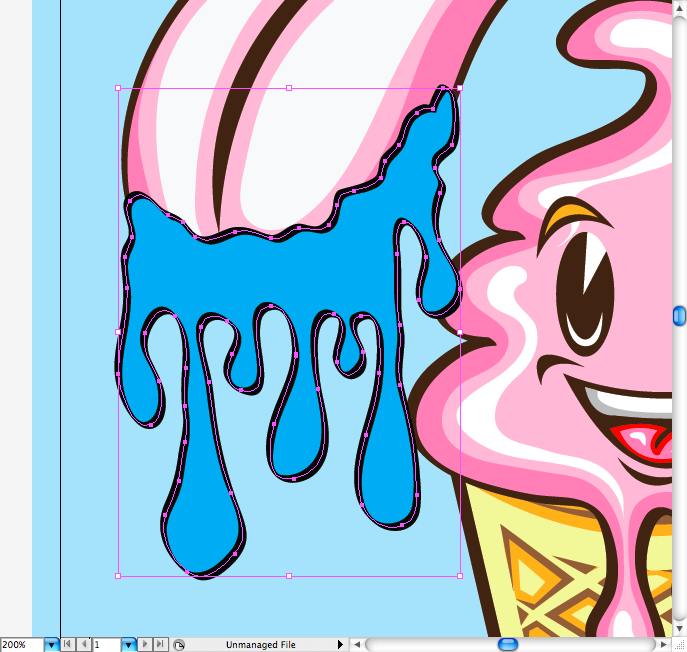Click the top-center bounding box handle
Screen dimensions: 687x652
(x=289, y=88)
